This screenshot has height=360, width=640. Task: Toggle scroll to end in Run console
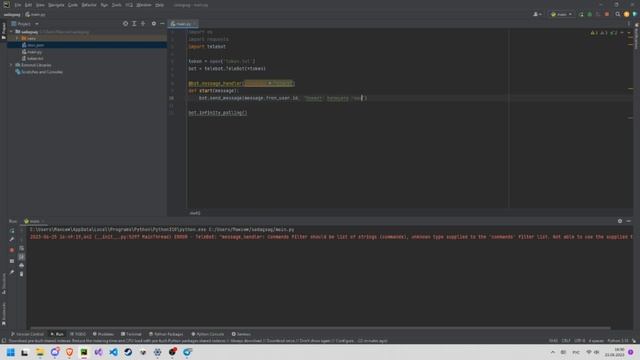pos(22,257)
